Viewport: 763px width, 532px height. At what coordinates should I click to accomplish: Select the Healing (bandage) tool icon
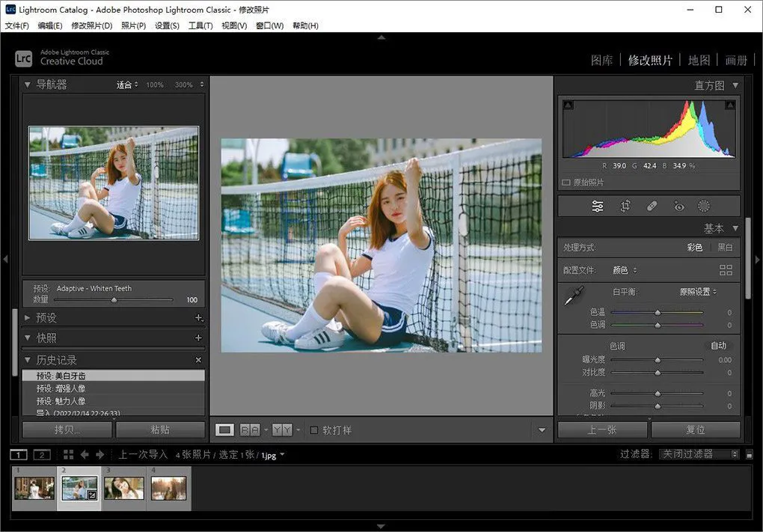tap(652, 207)
